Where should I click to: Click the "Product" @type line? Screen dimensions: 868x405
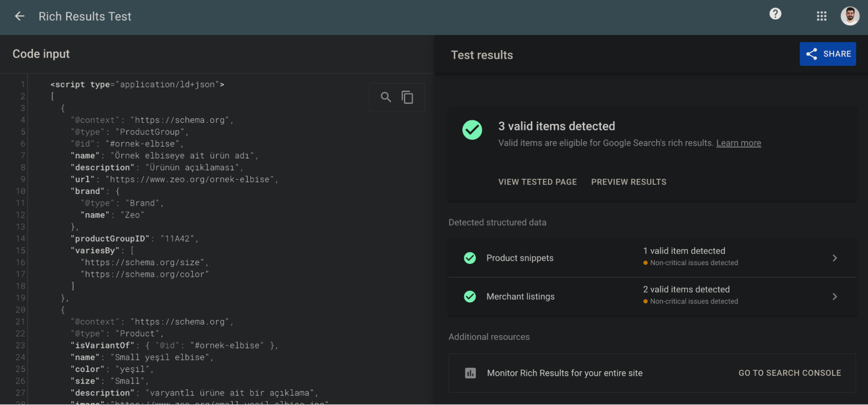coord(117,333)
